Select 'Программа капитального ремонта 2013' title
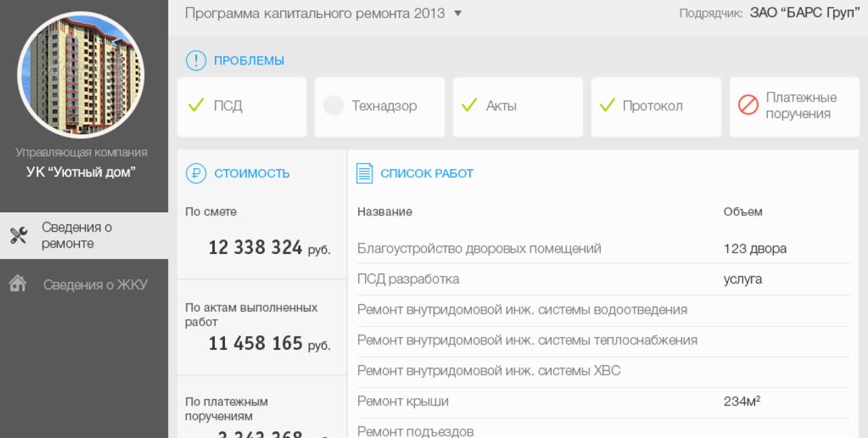The image size is (868, 438). click(315, 13)
